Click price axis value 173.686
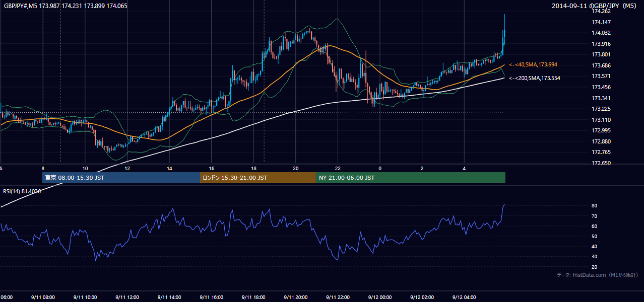This screenshot has width=644, height=302. click(x=601, y=65)
